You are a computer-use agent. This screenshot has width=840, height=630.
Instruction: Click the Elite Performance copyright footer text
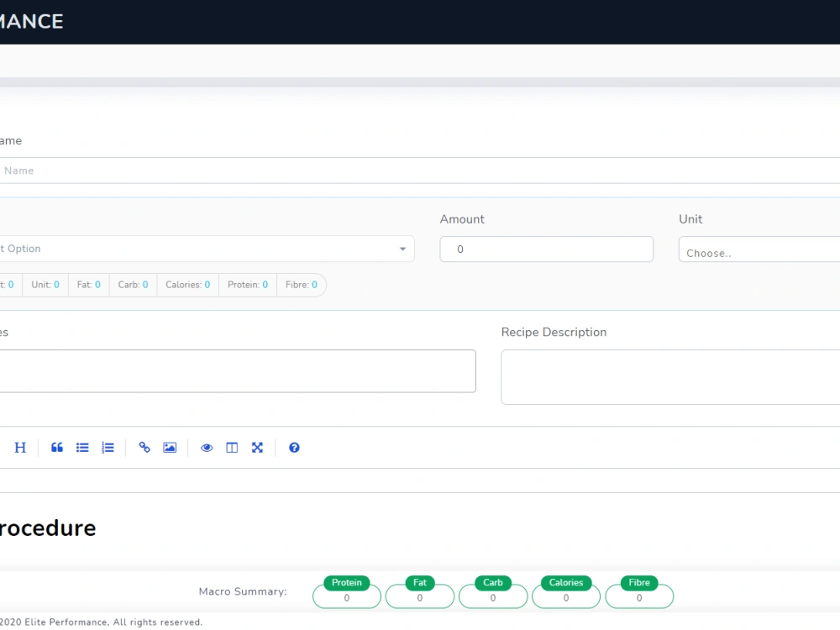[102, 622]
